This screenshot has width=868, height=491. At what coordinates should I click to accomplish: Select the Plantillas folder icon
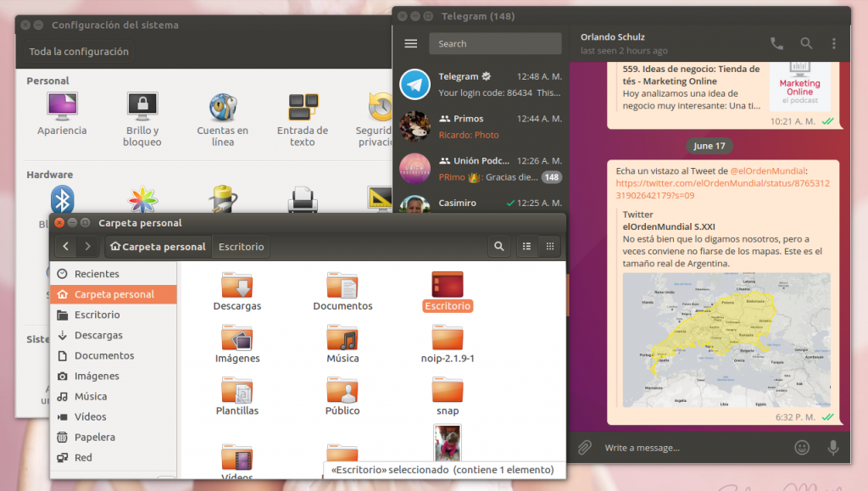click(x=237, y=390)
